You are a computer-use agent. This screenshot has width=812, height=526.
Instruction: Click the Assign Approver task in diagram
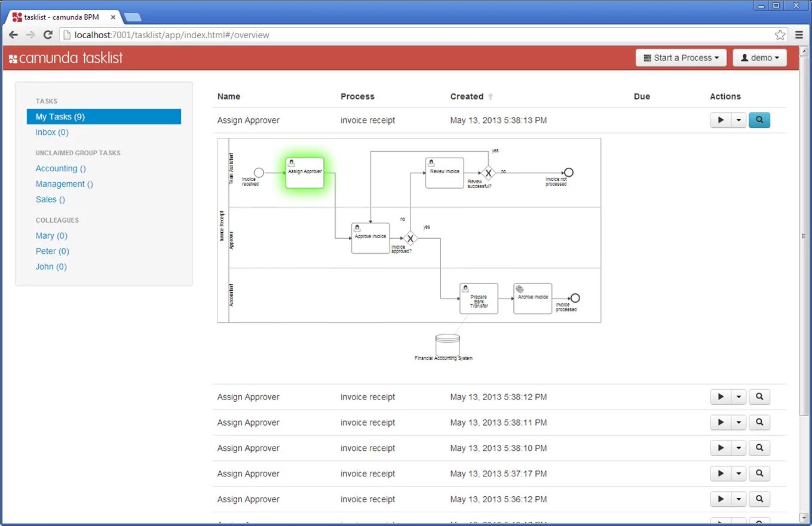point(305,173)
